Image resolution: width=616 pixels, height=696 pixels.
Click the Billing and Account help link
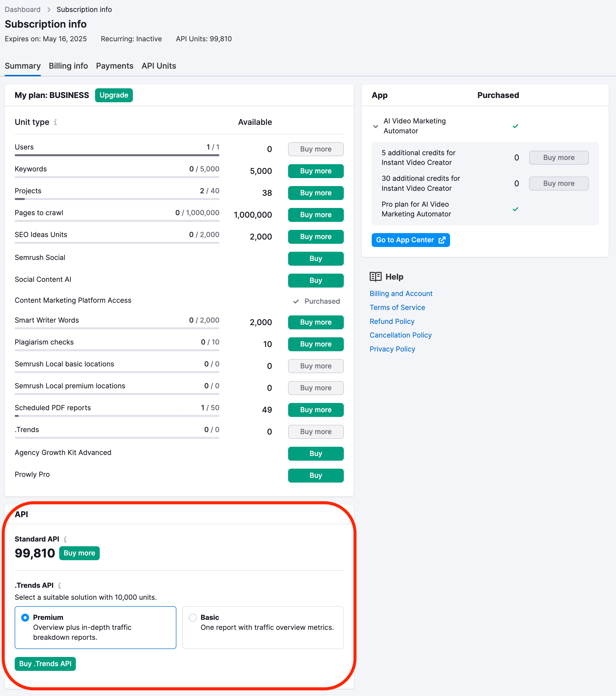tap(401, 294)
